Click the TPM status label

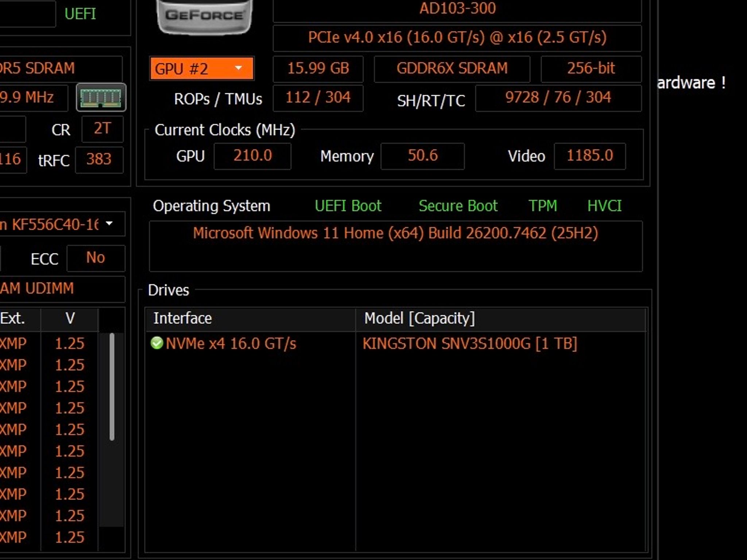543,206
